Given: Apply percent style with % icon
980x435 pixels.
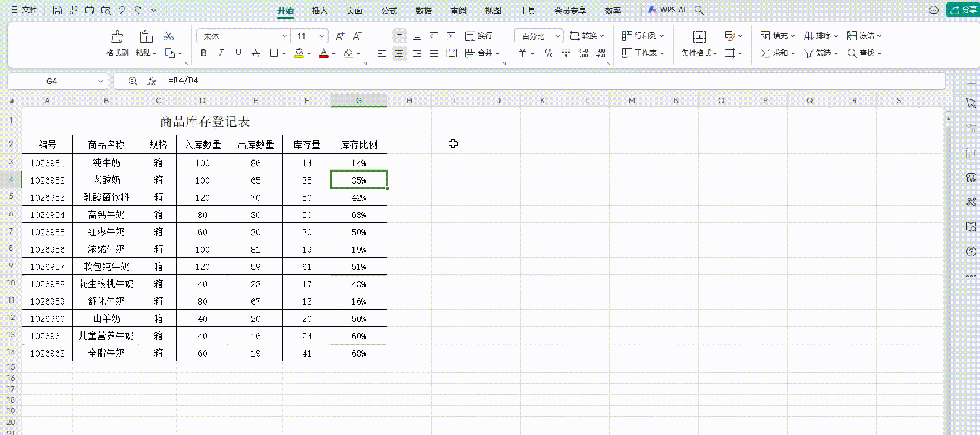Looking at the screenshot, I should pos(549,53).
